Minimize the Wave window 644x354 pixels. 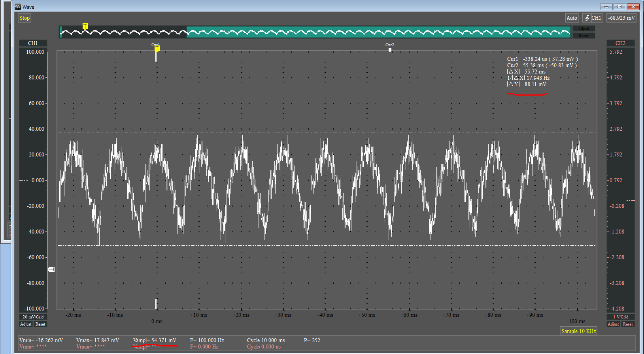pyautogui.click(x=606, y=7)
